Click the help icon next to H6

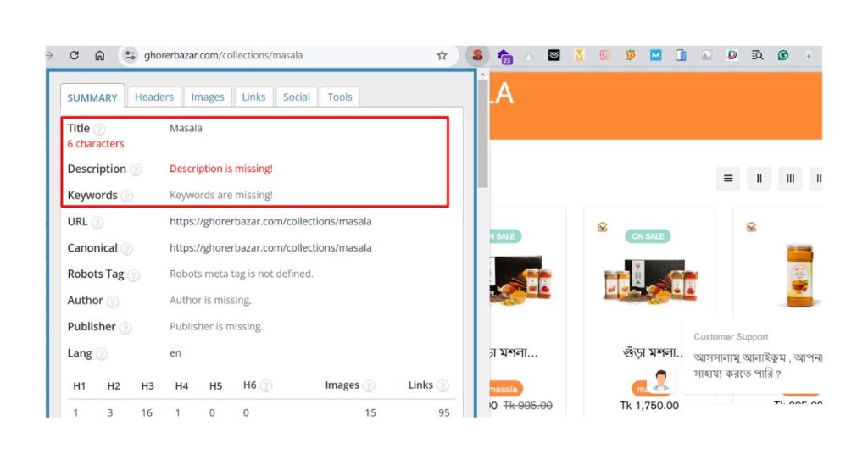coord(265,386)
